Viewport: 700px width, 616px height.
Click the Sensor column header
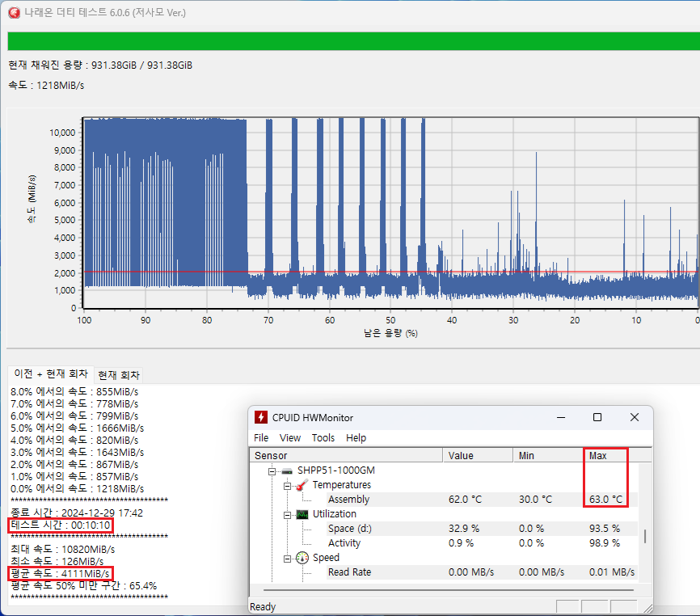(x=347, y=455)
